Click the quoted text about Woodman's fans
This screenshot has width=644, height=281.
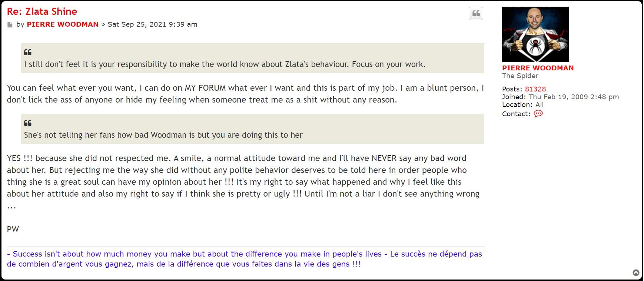(163, 135)
